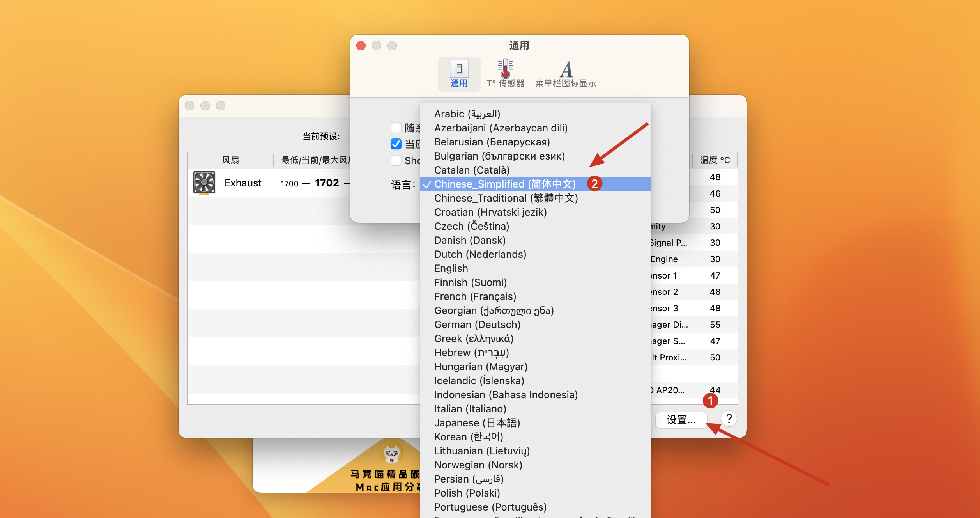This screenshot has height=518, width=980.
Task: Select English from language list
Action: click(451, 268)
